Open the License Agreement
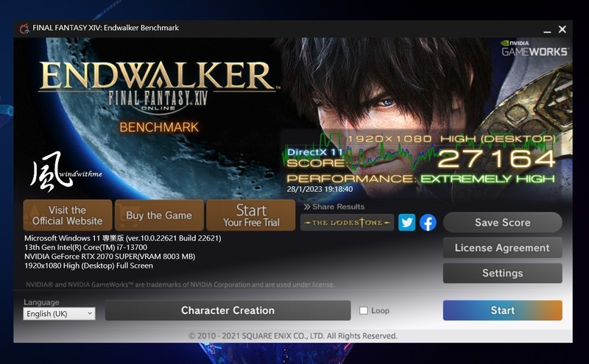The height and width of the screenshot is (364, 589). (503, 248)
